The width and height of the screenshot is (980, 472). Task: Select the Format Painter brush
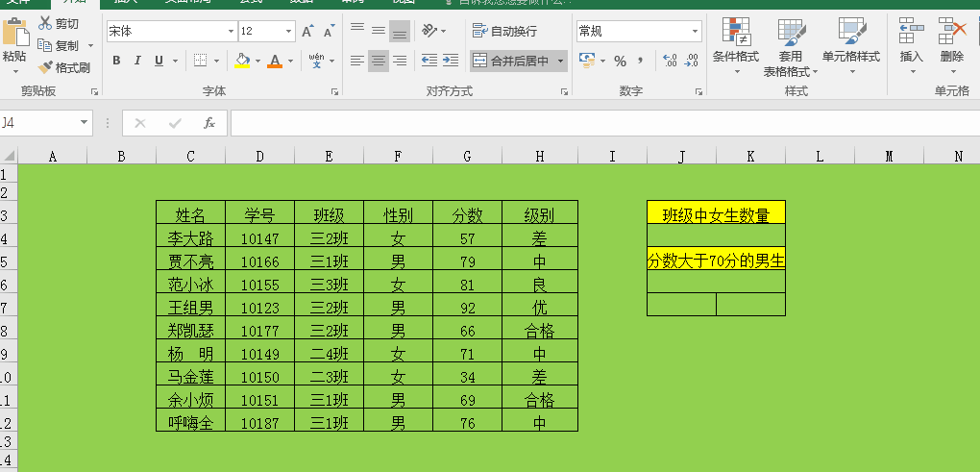pyautogui.click(x=45, y=67)
